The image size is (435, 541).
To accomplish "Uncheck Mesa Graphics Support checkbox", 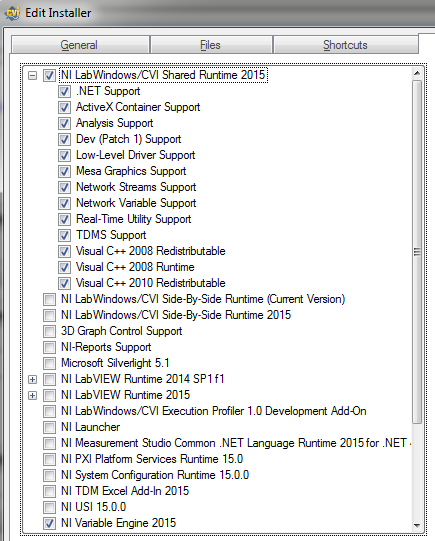I will (65, 171).
